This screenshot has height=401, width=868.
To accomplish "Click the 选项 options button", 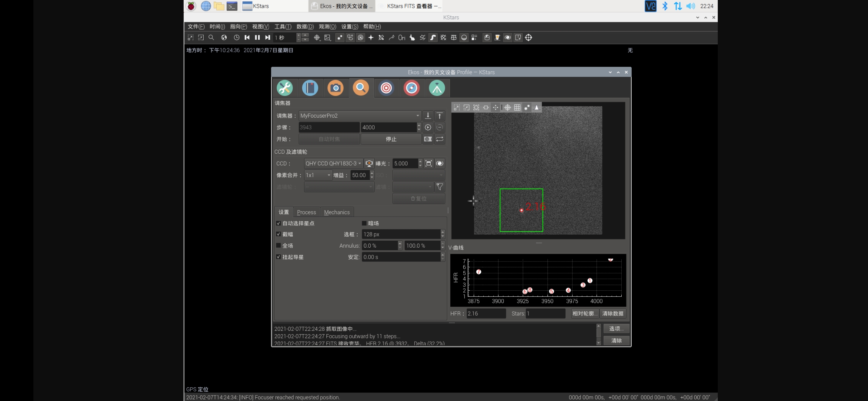I will pos(617,329).
